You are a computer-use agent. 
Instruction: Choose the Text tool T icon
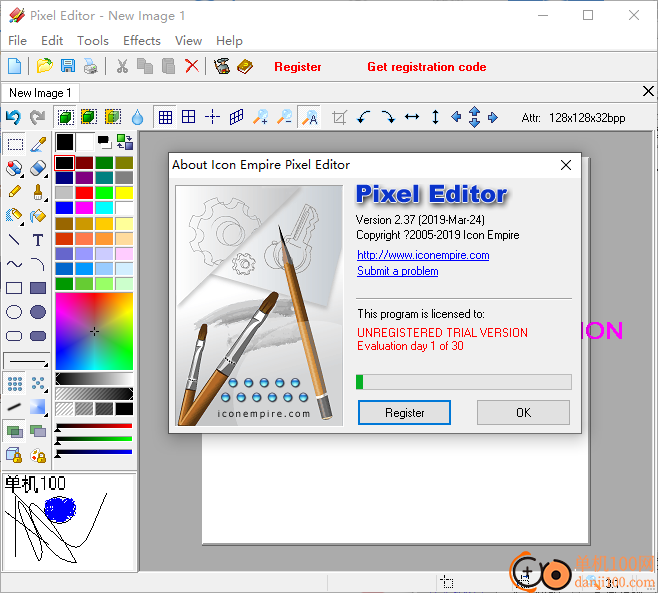(x=38, y=240)
